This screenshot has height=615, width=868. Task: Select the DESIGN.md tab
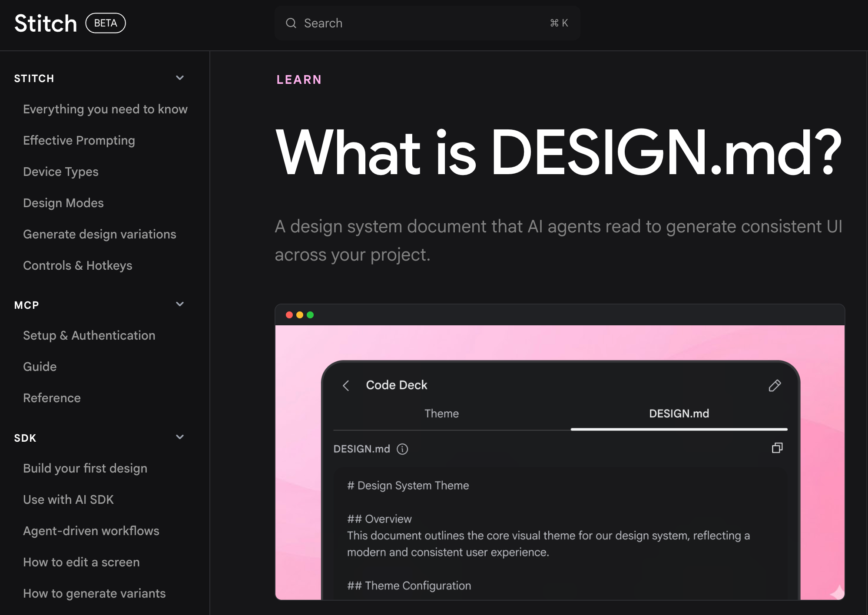678,413
